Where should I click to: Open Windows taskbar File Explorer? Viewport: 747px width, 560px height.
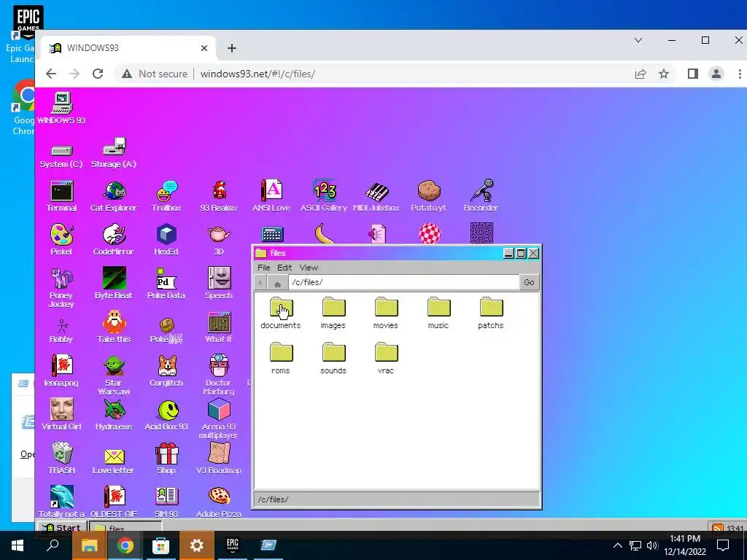coord(89,545)
